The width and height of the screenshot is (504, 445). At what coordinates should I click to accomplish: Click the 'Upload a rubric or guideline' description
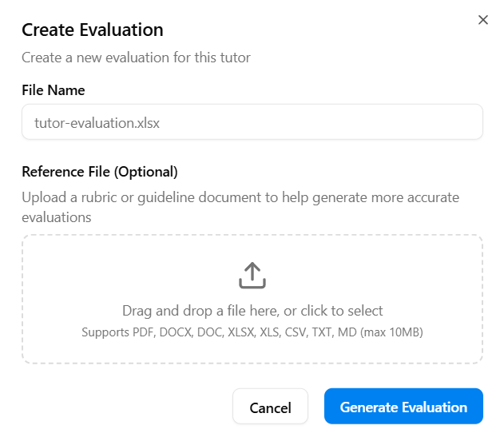pyautogui.click(x=240, y=197)
